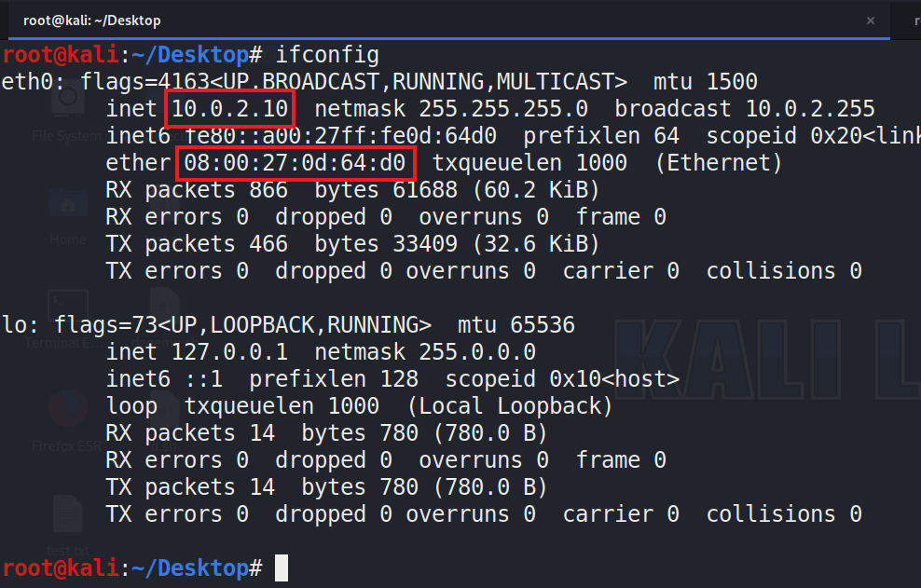The height and width of the screenshot is (588, 921).
Task: Close the root@kali ~/Desktop tab
Action: [x=871, y=20]
